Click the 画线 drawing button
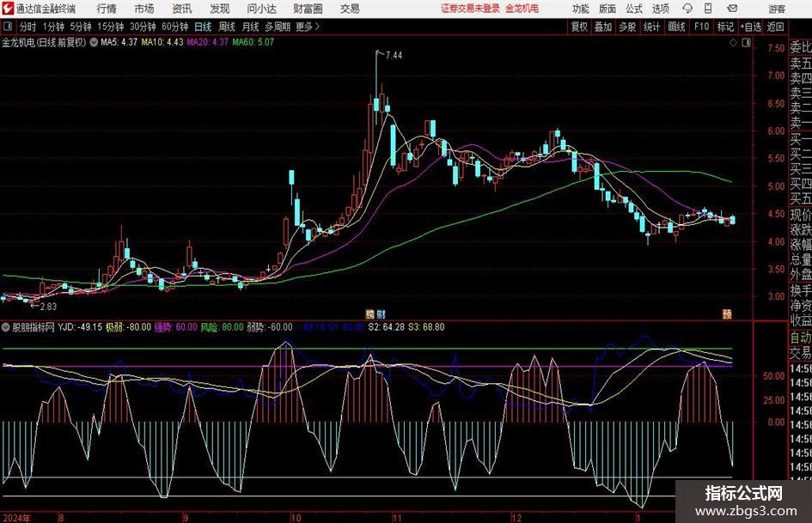The image size is (812, 523). click(676, 27)
